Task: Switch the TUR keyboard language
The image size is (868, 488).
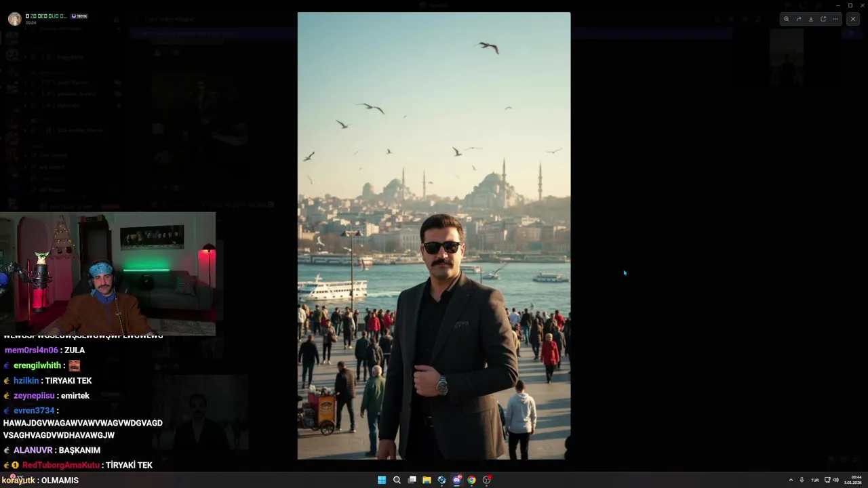Action: (814, 480)
